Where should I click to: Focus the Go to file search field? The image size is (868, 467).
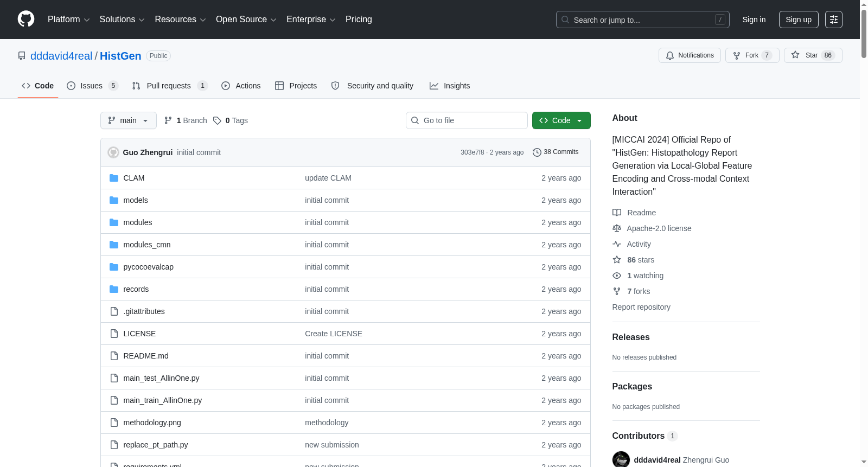click(x=467, y=120)
